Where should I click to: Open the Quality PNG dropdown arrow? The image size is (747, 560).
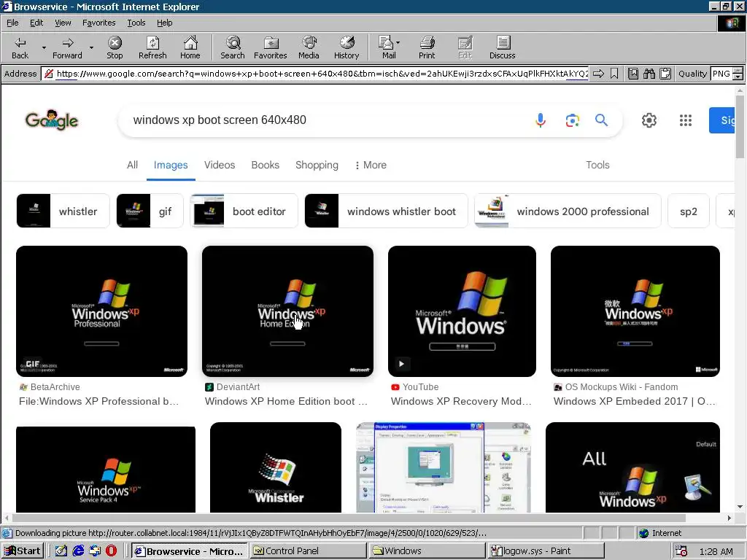[738, 77]
